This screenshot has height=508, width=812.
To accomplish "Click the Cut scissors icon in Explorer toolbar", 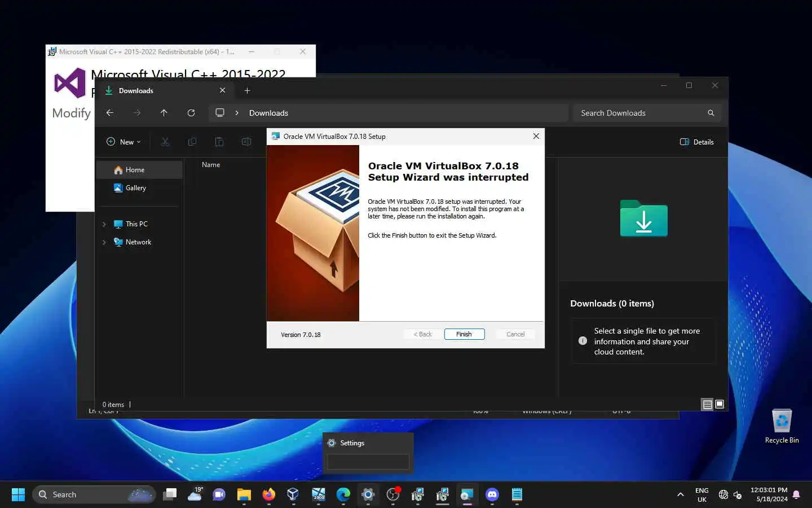I will [165, 142].
